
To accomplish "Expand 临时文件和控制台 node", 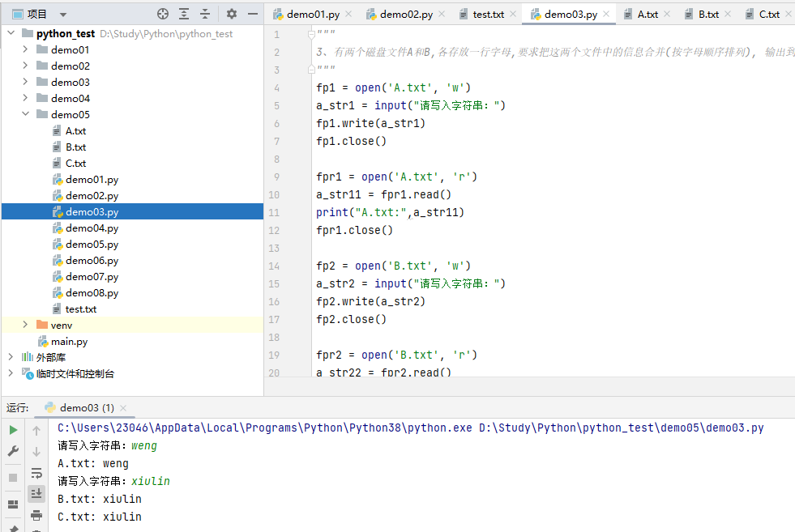I will [11, 373].
